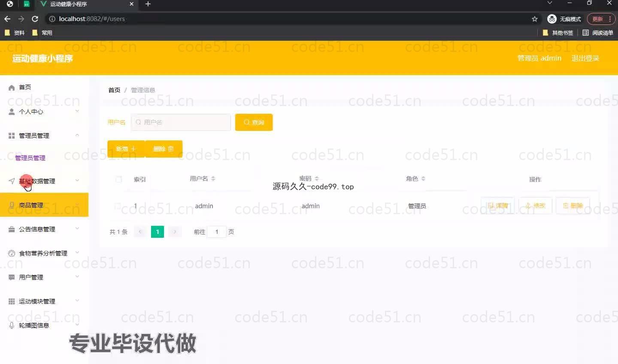This screenshot has height=364, width=618.
Task: Click the browser back arrow
Action: coord(7,19)
